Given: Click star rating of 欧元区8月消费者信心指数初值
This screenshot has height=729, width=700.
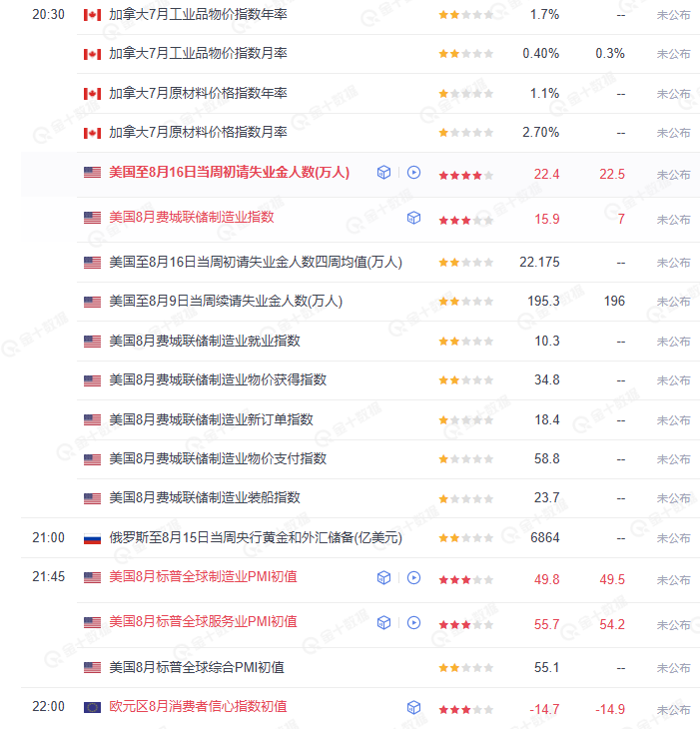Looking at the screenshot, I should click(465, 709).
